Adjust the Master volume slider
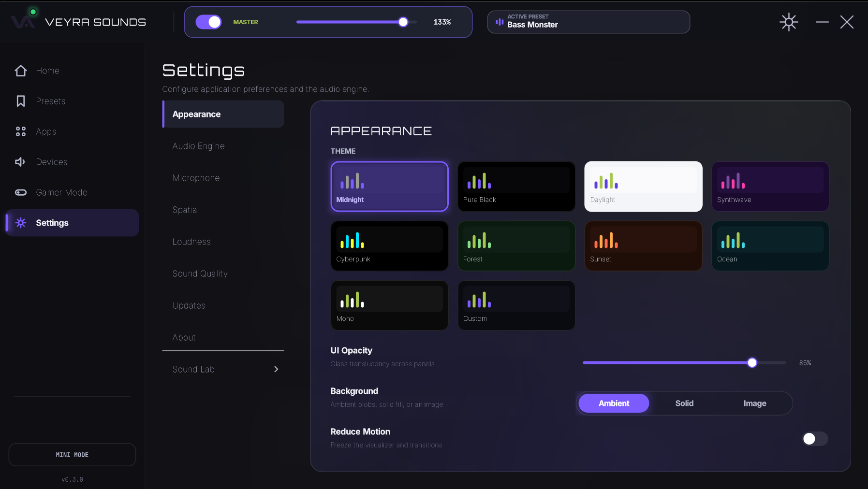The width and height of the screenshot is (868, 489). [x=356, y=22]
